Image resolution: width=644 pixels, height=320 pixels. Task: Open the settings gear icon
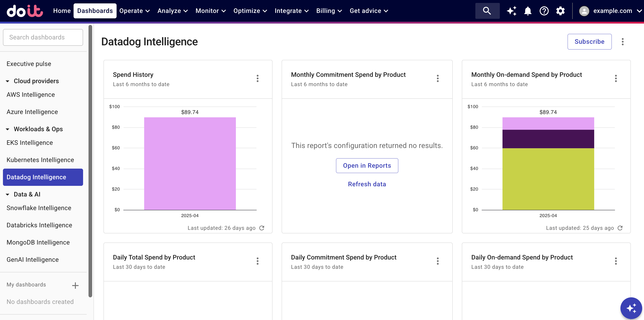coord(560,11)
